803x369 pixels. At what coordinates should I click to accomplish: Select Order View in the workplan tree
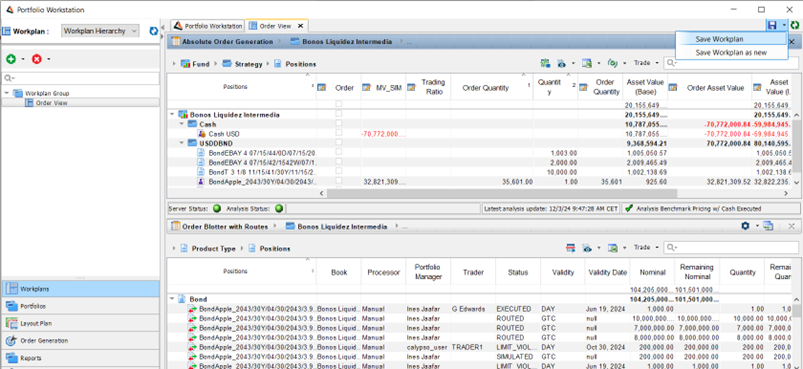51,103
